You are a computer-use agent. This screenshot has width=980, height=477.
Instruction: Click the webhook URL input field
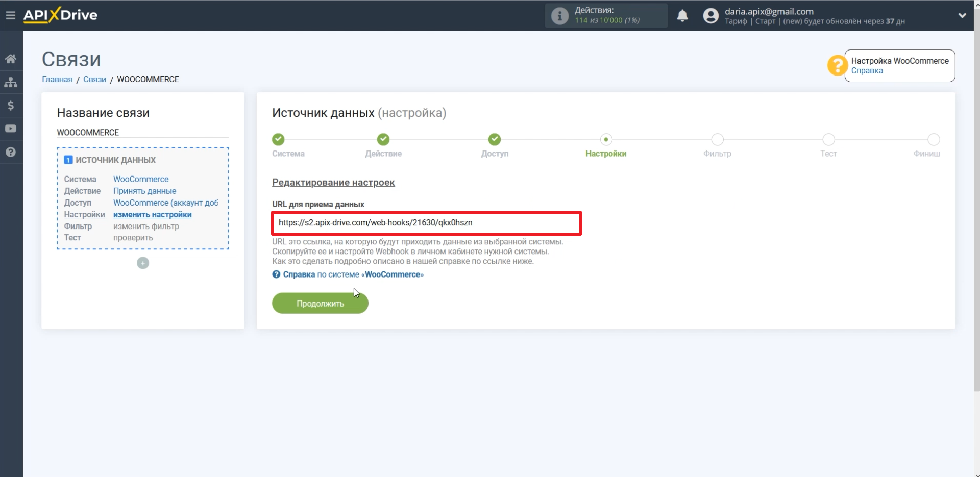coord(426,223)
